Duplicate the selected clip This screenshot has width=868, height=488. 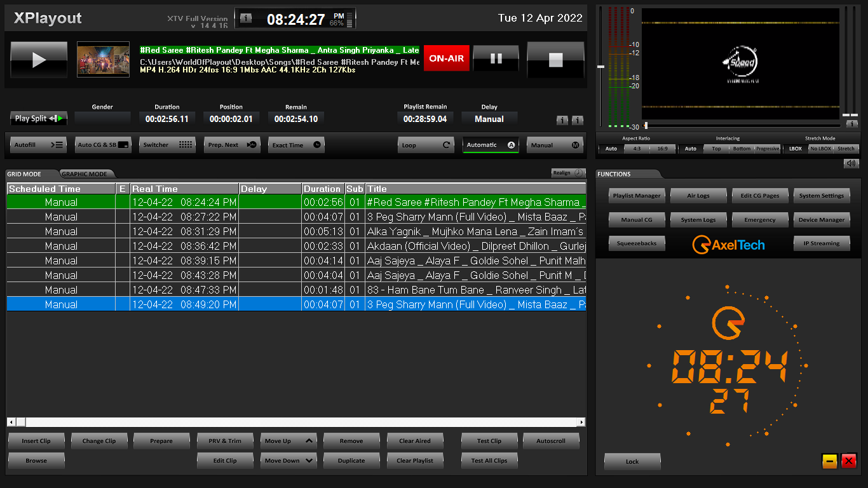pyautogui.click(x=351, y=461)
